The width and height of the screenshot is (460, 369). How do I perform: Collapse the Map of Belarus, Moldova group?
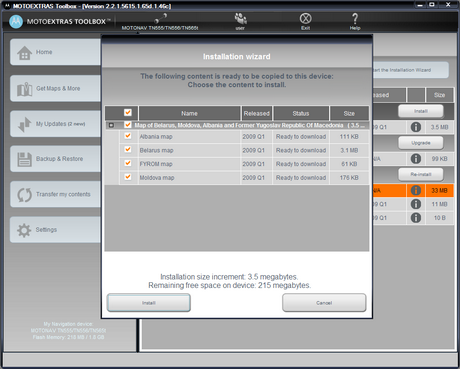[x=111, y=125]
